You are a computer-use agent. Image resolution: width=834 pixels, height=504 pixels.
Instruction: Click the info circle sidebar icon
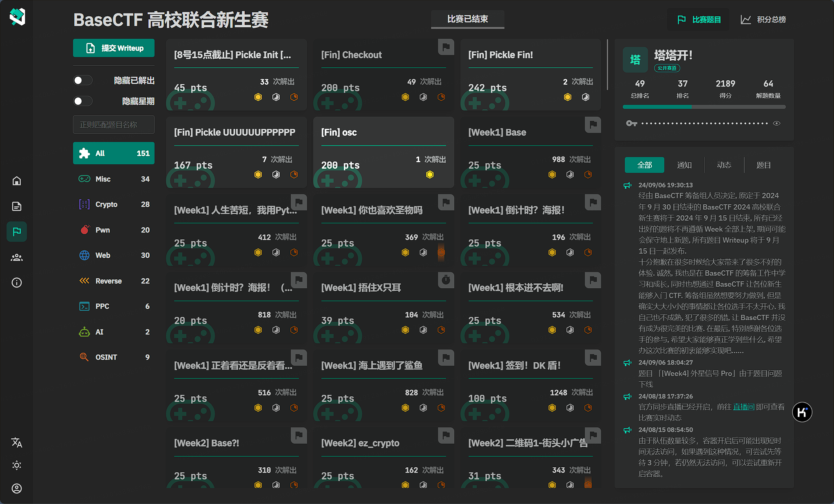17,283
